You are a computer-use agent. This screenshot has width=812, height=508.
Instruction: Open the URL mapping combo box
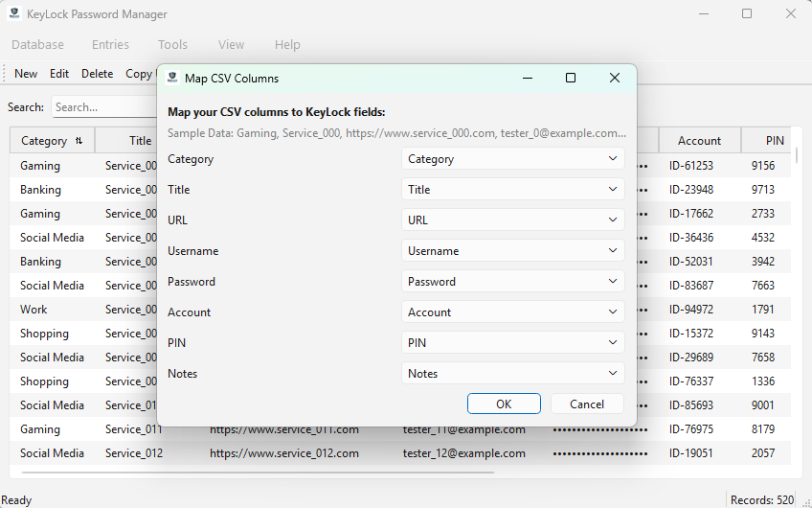pyautogui.click(x=512, y=220)
